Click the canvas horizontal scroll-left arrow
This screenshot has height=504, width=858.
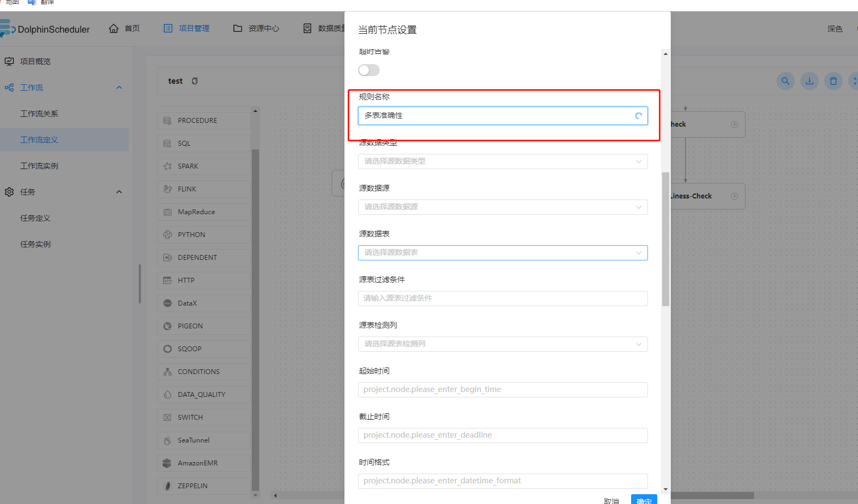tap(275, 495)
